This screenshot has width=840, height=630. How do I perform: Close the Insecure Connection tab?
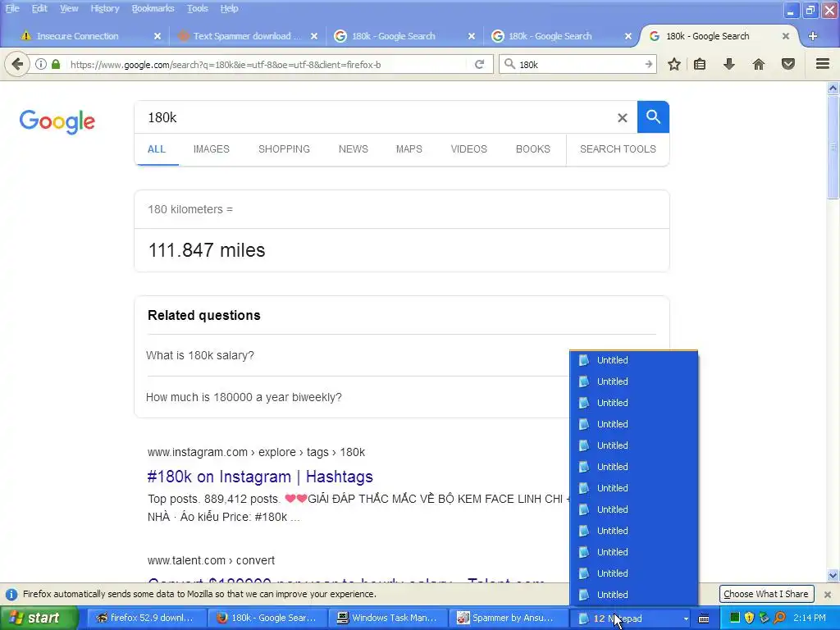(x=157, y=36)
